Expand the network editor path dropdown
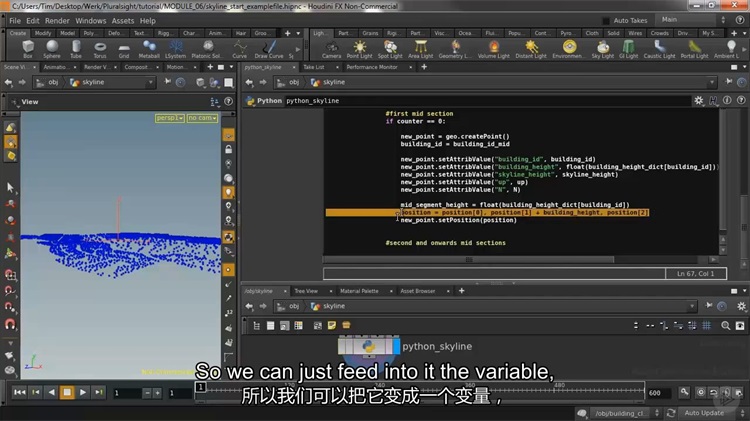Screen dimensions: 750x421 (692, 306)
